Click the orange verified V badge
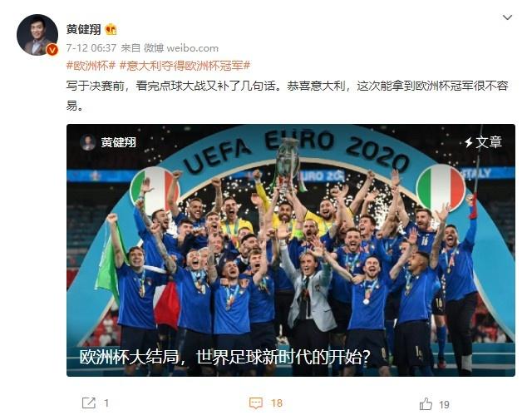527x420 pixels. click(52, 50)
